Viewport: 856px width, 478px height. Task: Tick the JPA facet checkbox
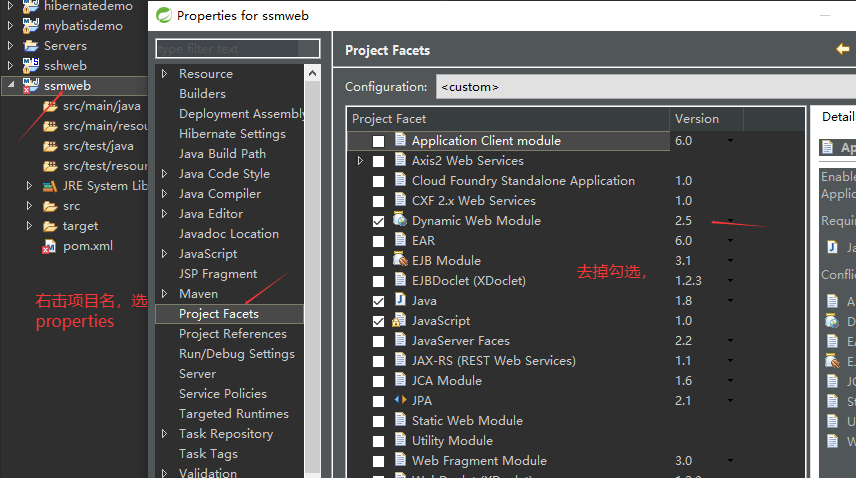tap(378, 401)
